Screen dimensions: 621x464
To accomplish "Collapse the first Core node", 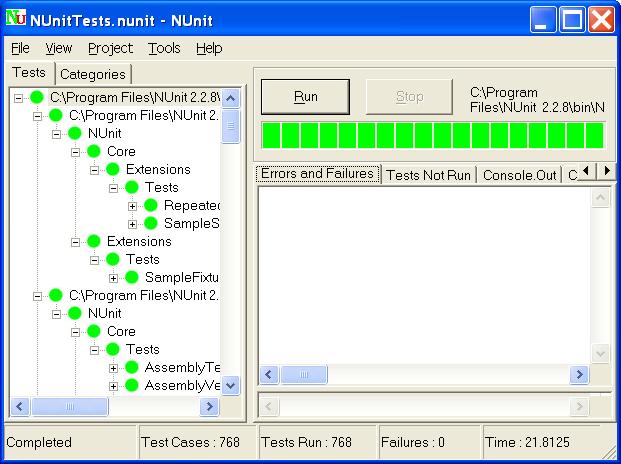I will coord(75,152).
